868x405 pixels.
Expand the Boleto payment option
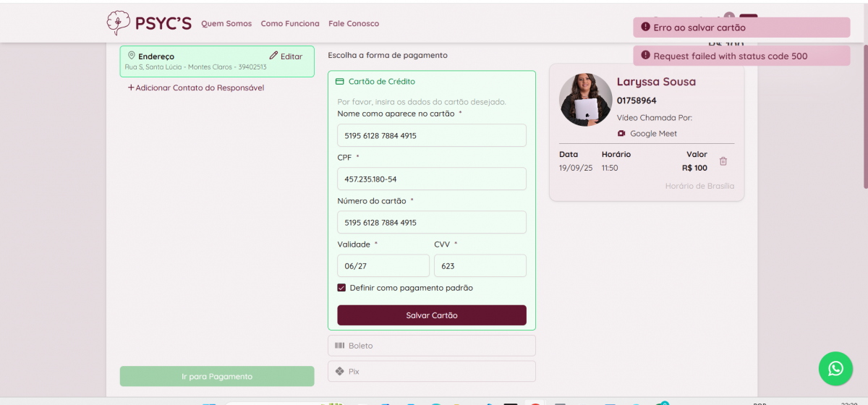431,346
